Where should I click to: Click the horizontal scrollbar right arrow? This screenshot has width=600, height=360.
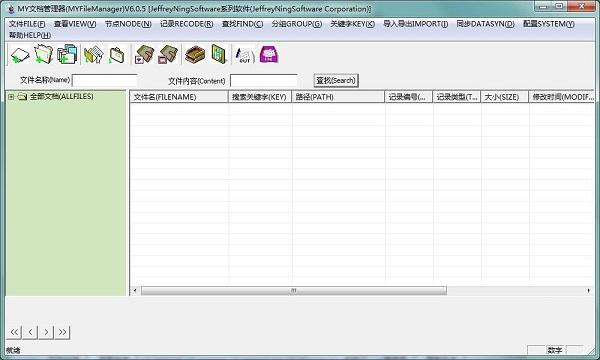pyautogui.click(x=589, y=291)
